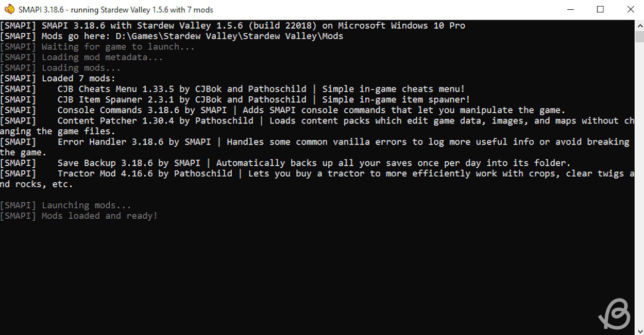Click the scroll-down arrow of the console scrollbar
Viewport: 644px width, 335px height.
click(x=639, y=330)
